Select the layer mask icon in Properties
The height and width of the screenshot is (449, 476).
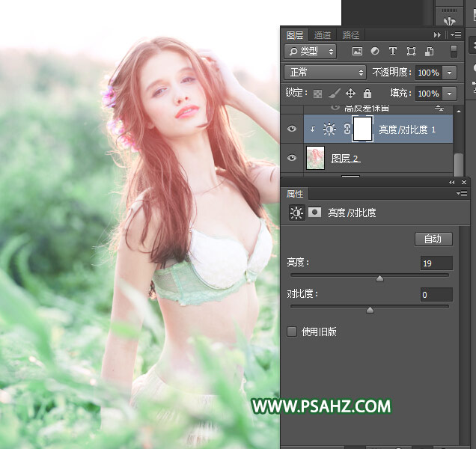pos(315,213)
